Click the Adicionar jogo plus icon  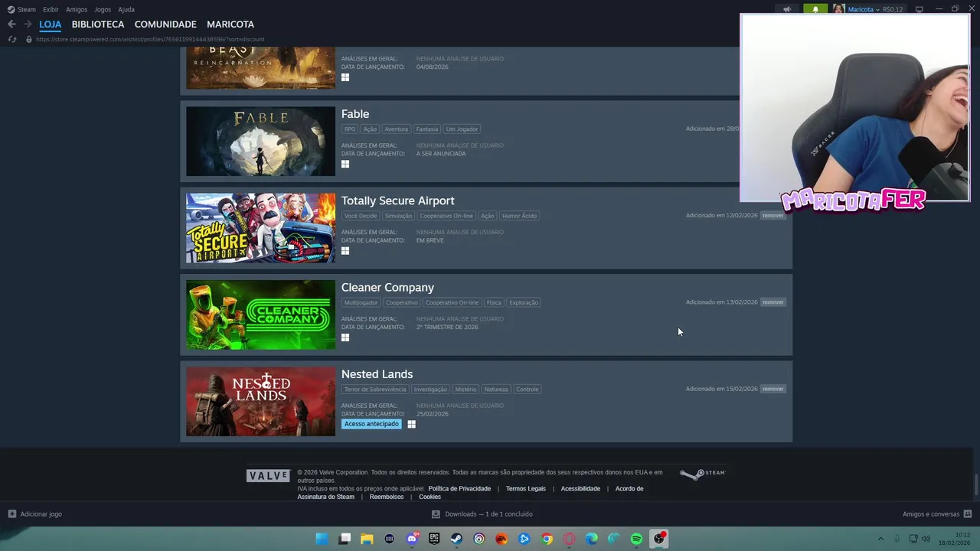(x=11, y=514)
